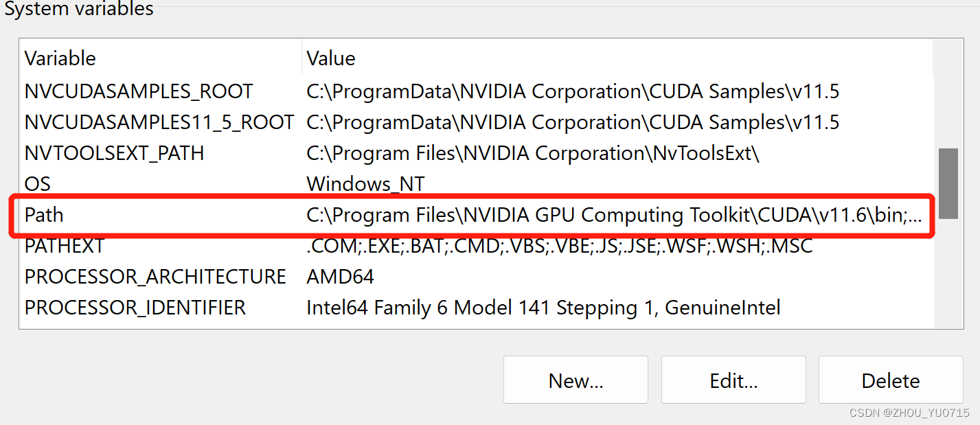This screenshot has height=425, width=980.
Task: Click the Delete button
Action: [x=890, y=380]
